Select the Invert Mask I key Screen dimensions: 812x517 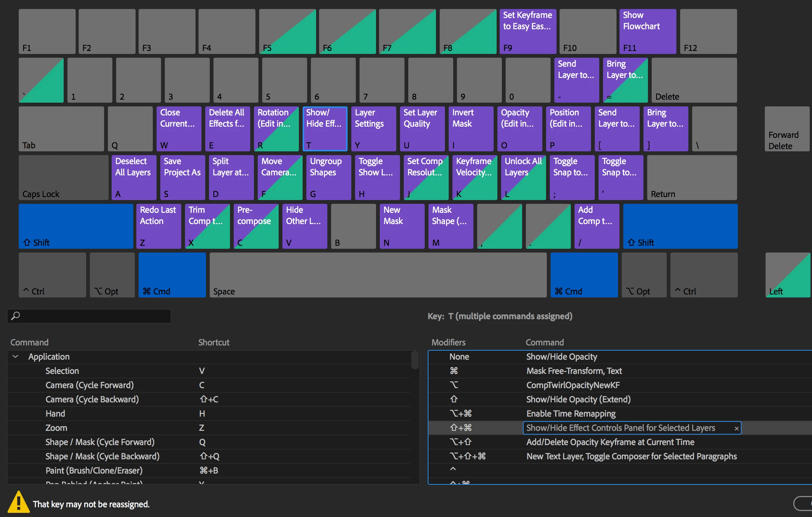pos(470,129)
